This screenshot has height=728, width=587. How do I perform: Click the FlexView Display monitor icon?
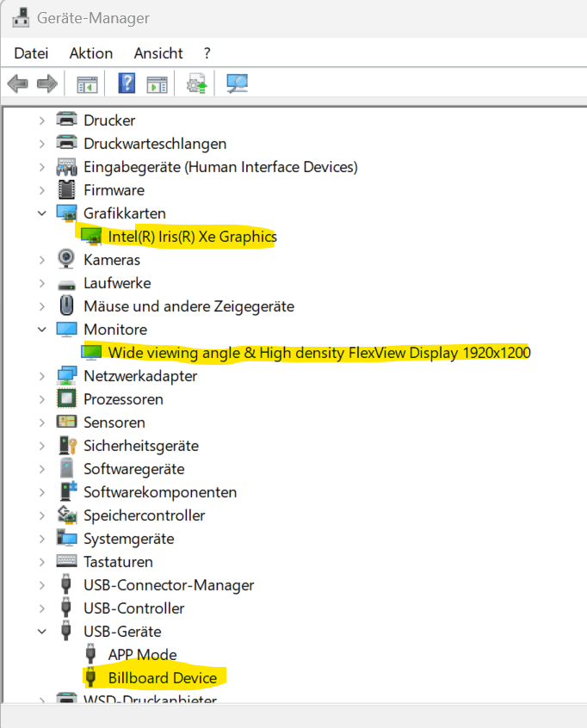point(91,353)
